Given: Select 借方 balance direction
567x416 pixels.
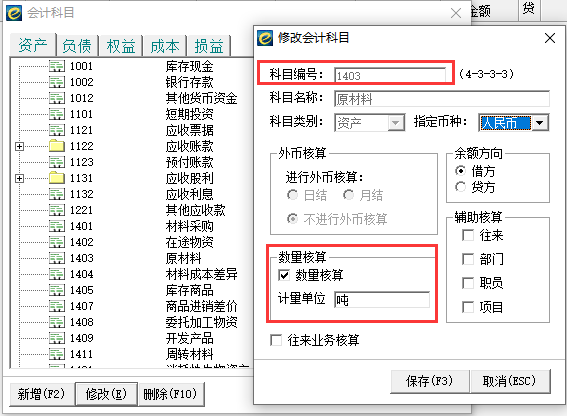Looking at the screenshot, I should pyautogui.click(x=460, y=170).
